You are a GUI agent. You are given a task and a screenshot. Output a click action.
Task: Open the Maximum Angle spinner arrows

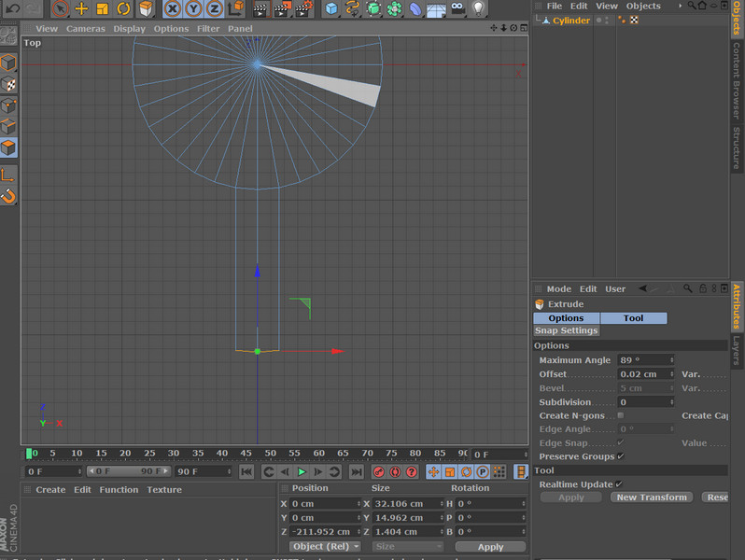pos(671,360)
